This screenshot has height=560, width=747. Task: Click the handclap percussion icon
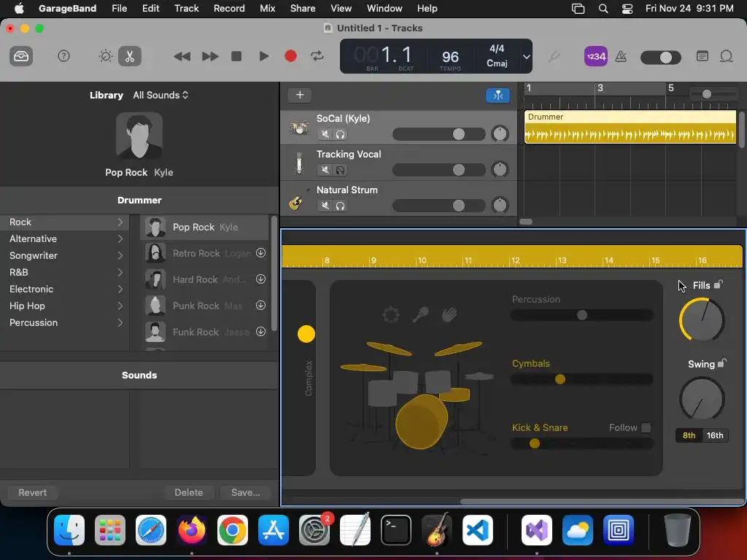449,315
